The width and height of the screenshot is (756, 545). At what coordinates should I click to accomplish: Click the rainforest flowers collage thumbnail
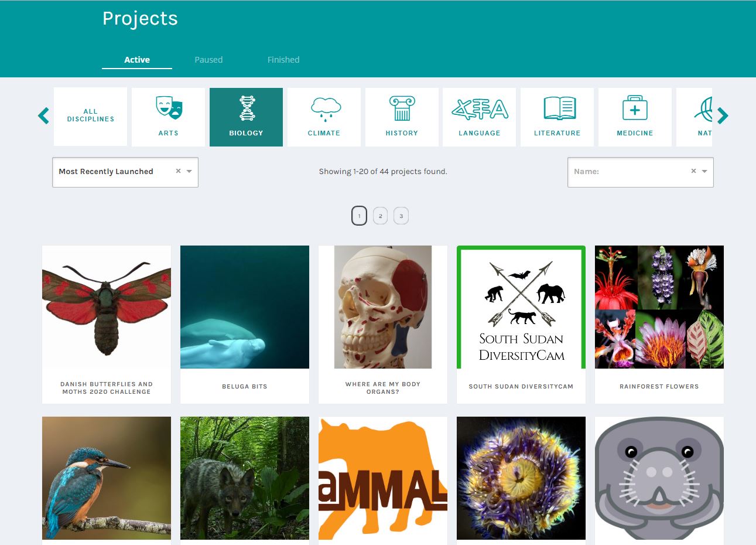pos(659,307)
